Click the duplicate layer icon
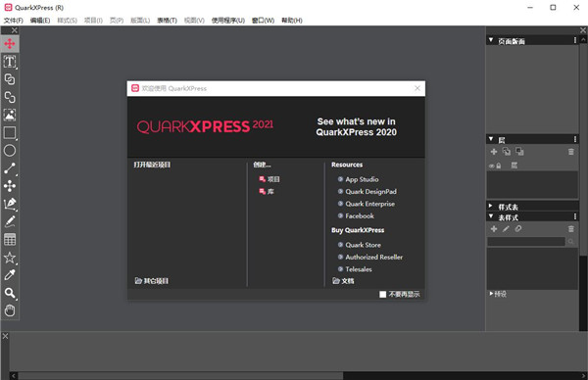This screenshot has width=588, height=380. (507, 152)
